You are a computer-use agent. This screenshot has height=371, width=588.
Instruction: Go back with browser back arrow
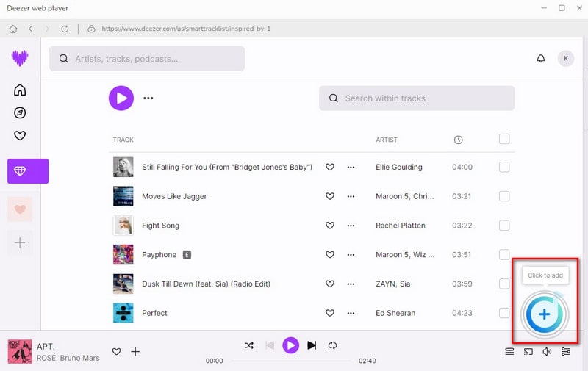tap(31, 29)
